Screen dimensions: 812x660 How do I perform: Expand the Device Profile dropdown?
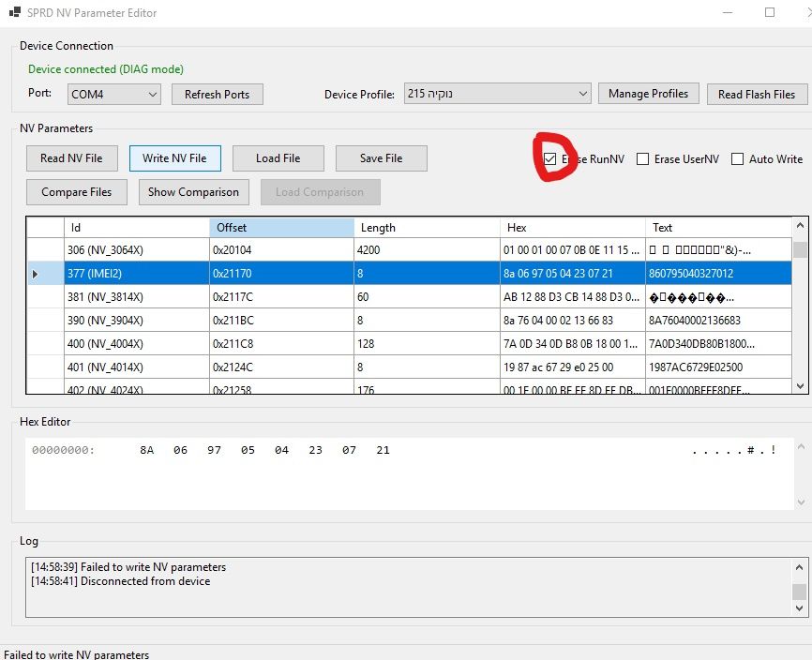pyautogui.click(x=497, y=94)
